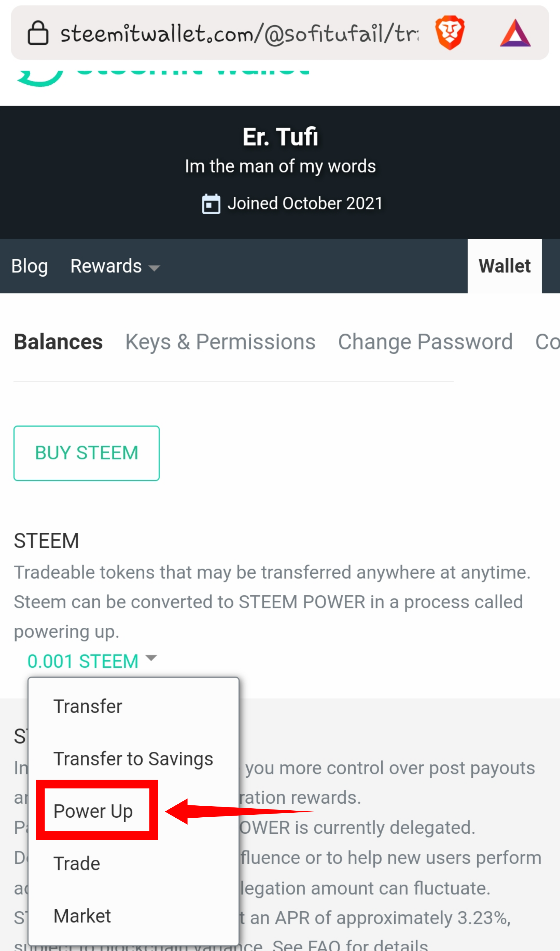The height and width of the screenshot is (951, 560).
Task: Focus the steemitwallet.com URL field
Action: point(239,33)
